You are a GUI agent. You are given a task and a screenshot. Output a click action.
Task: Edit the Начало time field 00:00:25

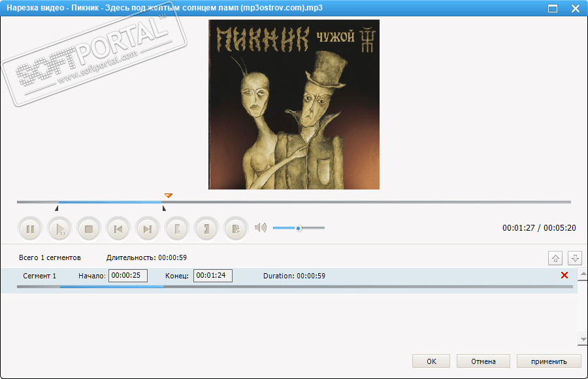pyautogui.click(x=128, y=276)
